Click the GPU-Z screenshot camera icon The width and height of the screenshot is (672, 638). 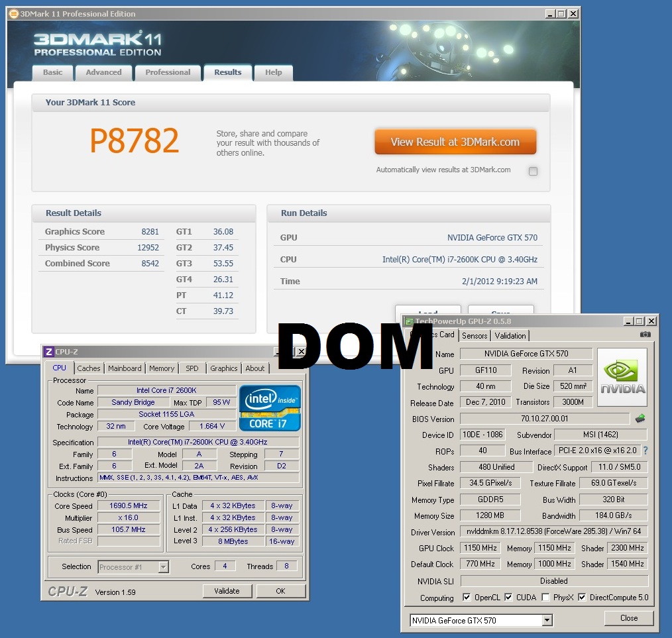click(x=645, y=335)
